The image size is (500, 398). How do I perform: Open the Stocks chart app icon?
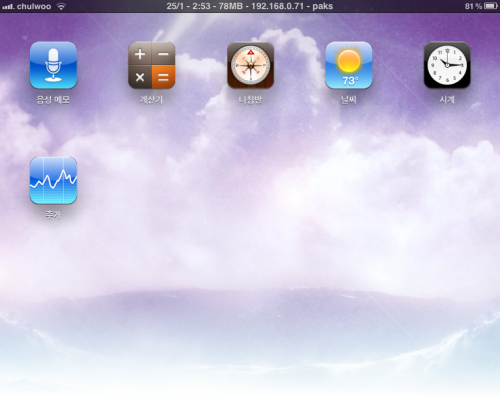[53, 180]
